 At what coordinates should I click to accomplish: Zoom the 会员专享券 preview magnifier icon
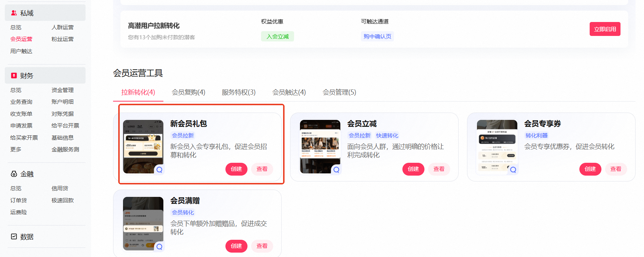click(513, 170)
